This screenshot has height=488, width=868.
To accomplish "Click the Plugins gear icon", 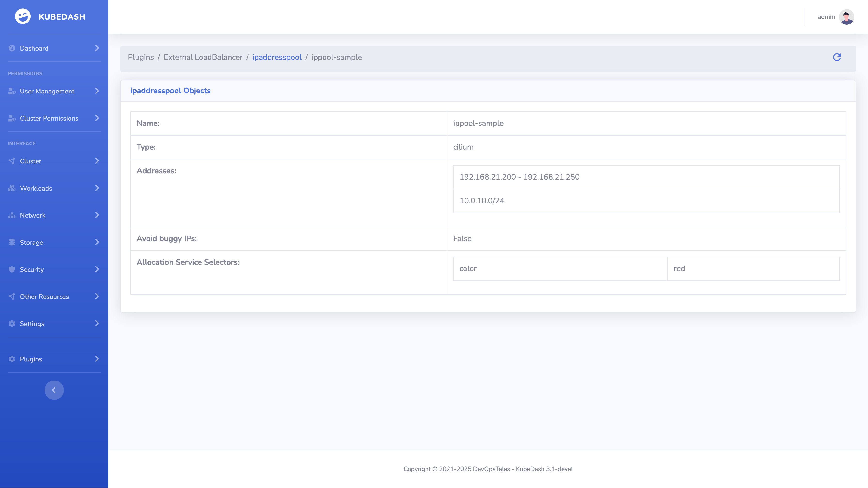I will coord(12,359).
